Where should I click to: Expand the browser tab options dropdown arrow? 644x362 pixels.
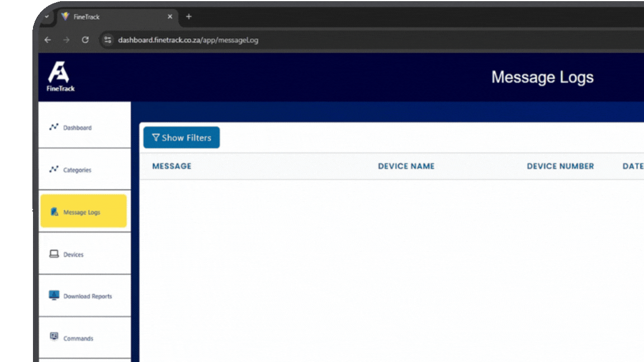(x=46, y=17)
